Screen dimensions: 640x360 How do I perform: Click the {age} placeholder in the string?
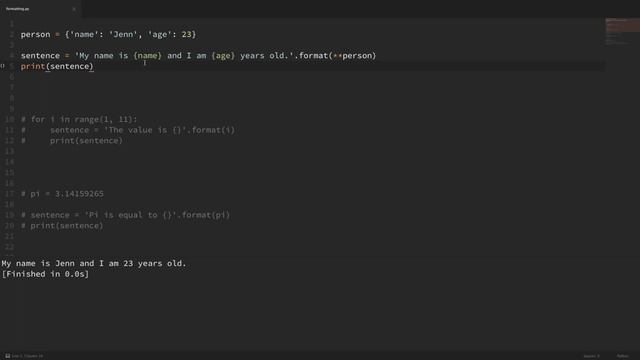click(223, 56)
